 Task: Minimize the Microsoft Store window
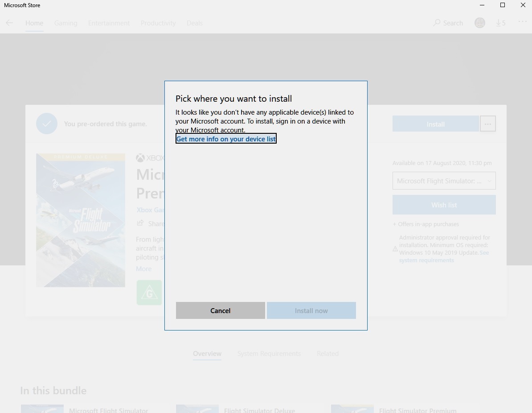point(482,5)
